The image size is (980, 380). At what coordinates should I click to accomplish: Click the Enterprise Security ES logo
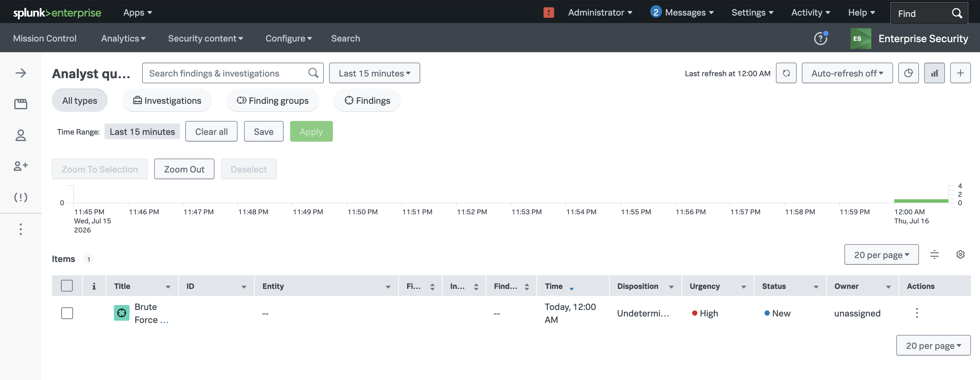pyautogui.click(x=861, y=38)
